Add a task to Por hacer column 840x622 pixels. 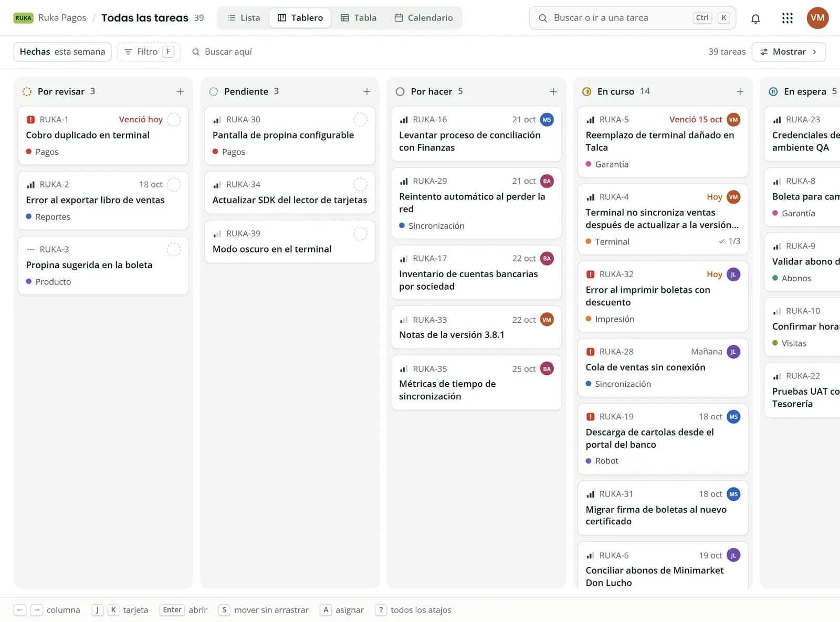pyautogui.click(x=553, y=91)
